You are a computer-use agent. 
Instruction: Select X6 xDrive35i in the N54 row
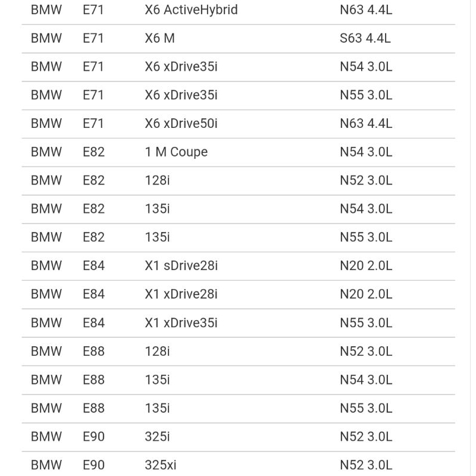(181, 67)
